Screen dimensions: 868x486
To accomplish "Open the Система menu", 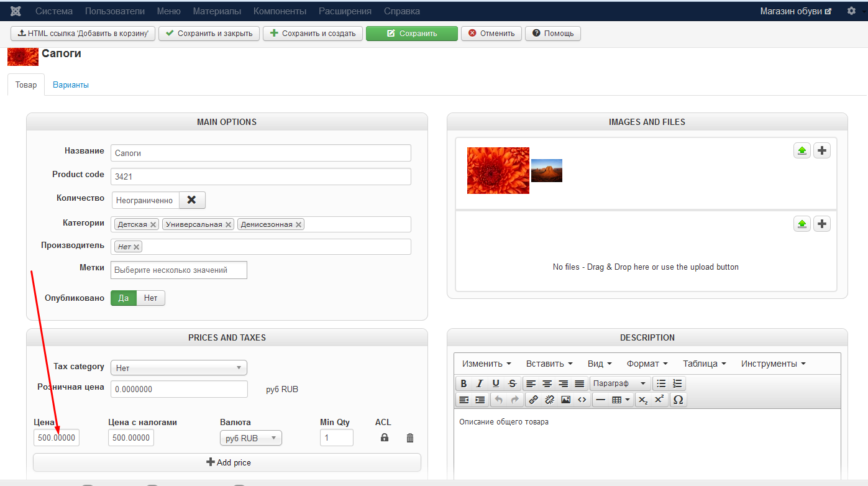I will [54, 11].
